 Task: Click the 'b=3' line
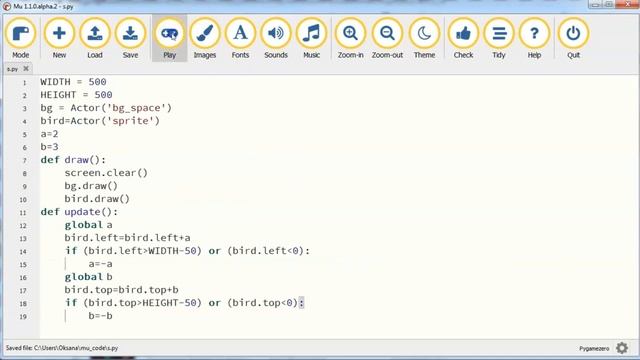[49, 147]
